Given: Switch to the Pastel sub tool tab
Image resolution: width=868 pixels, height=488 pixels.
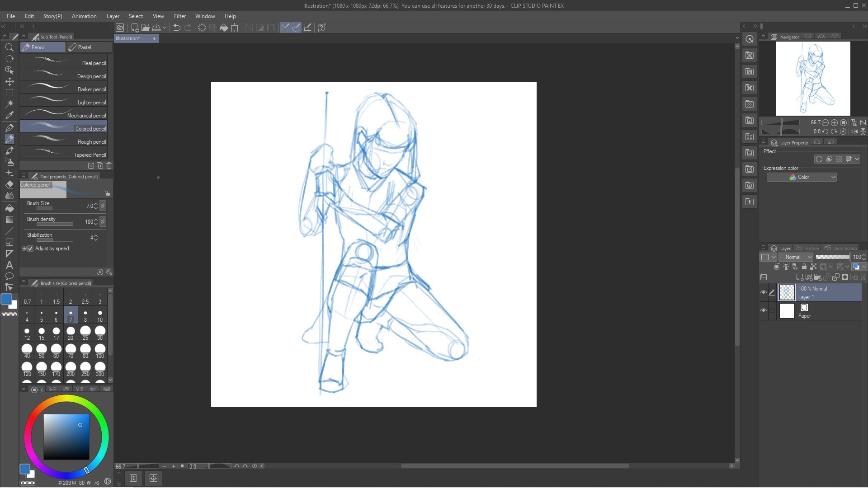Looking at the screenshot, I should pos(89,47).
